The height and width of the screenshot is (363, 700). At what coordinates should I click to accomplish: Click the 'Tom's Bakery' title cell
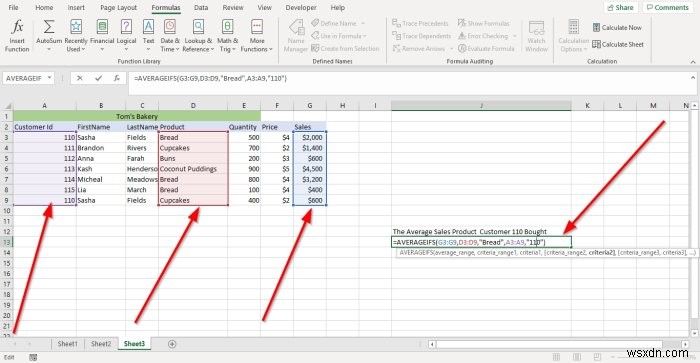(x=137, y=116)
